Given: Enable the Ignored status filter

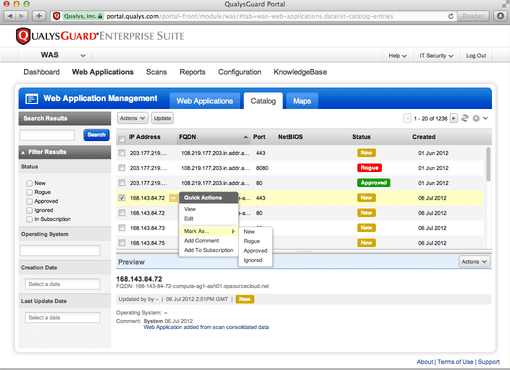Looking at the screenshot, I should click(x=29, y=210).
